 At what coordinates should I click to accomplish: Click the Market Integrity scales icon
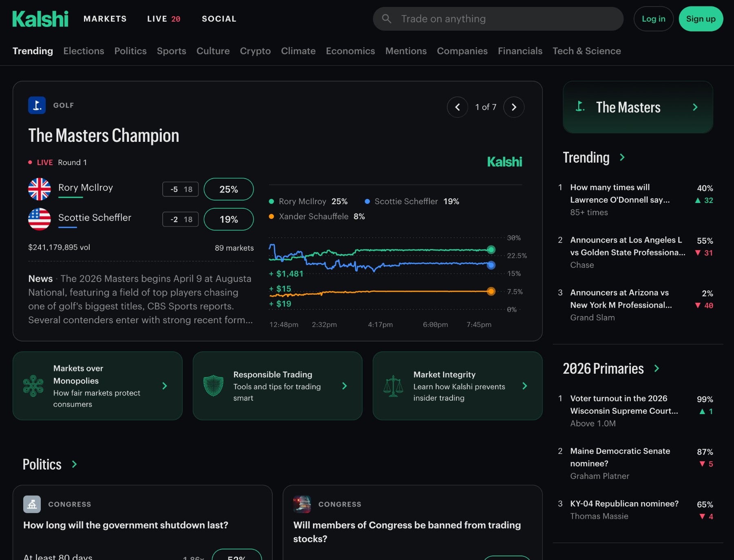point(393,386)
